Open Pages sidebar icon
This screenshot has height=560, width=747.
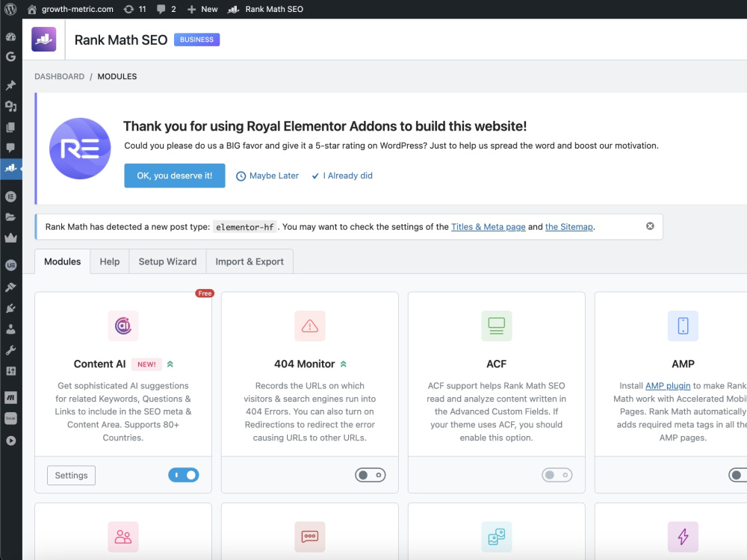point(10,127)
